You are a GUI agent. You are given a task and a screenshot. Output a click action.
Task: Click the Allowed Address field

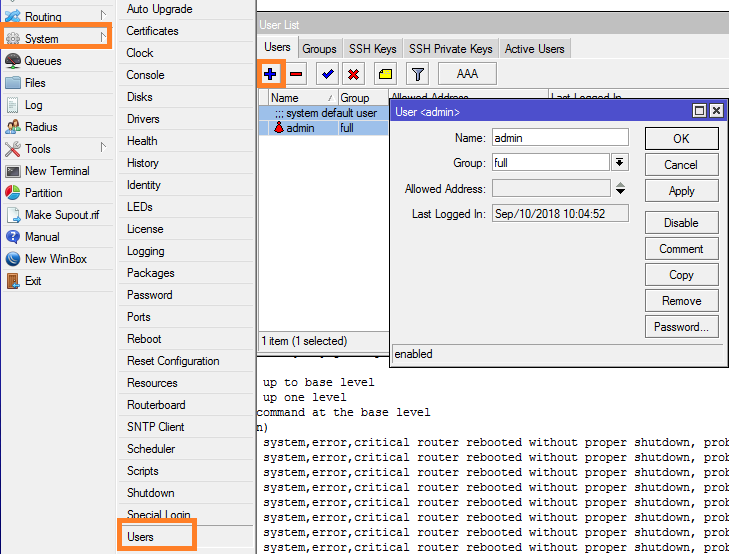pos(551,188)
